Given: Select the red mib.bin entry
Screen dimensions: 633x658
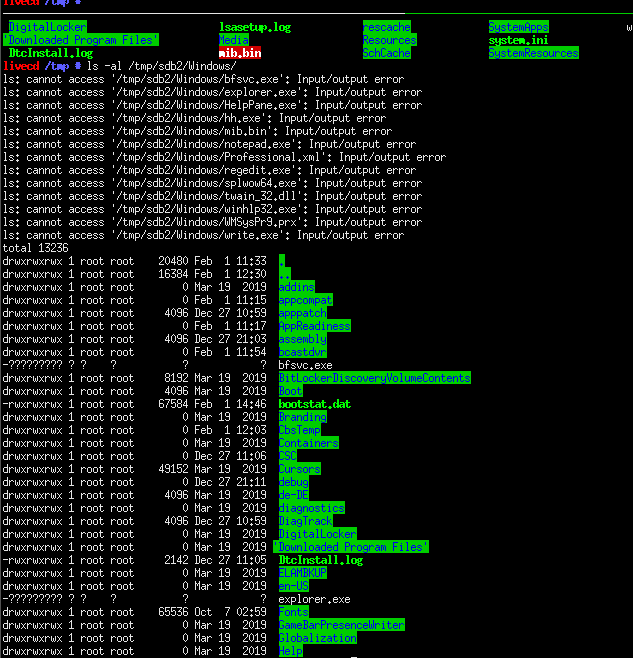Looking at the screenshot, I should (240, 53).
